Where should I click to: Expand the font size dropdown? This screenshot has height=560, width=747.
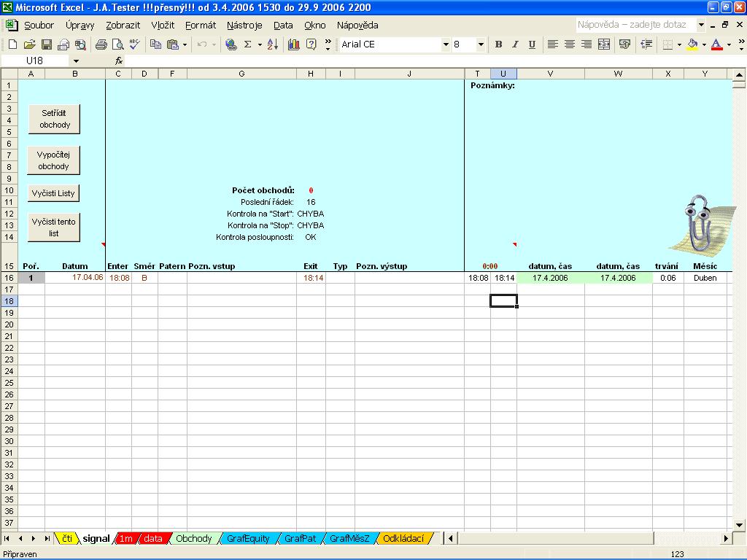[x=481, y=44]
